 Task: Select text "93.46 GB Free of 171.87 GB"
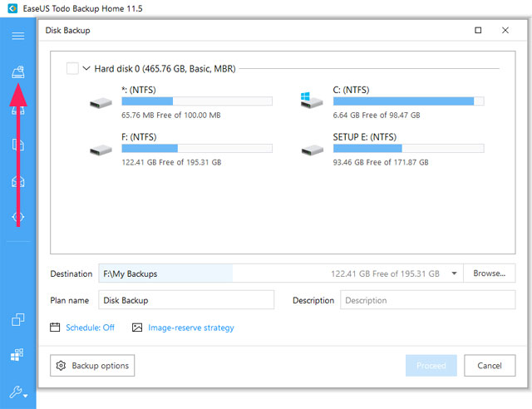point(381,162)
